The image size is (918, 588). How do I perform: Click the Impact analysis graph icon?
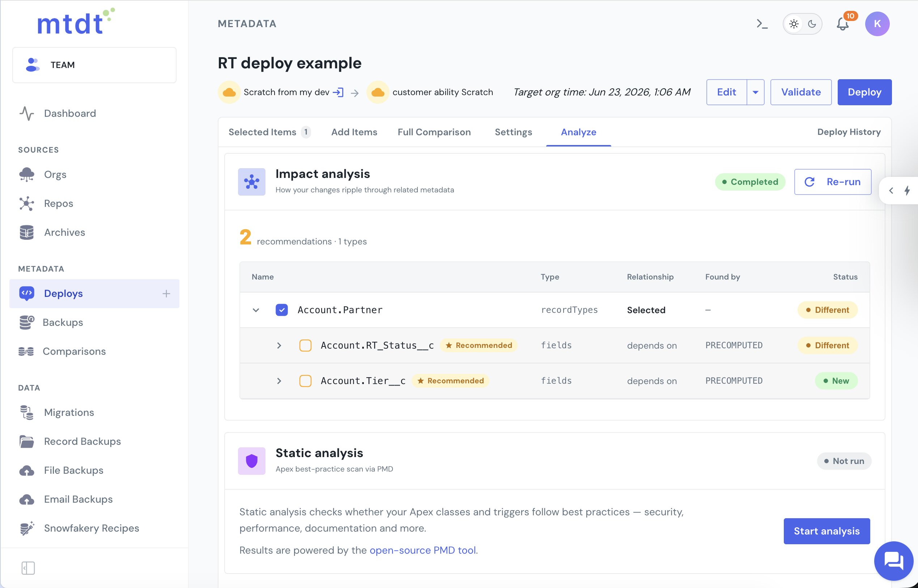coord(252,182)
